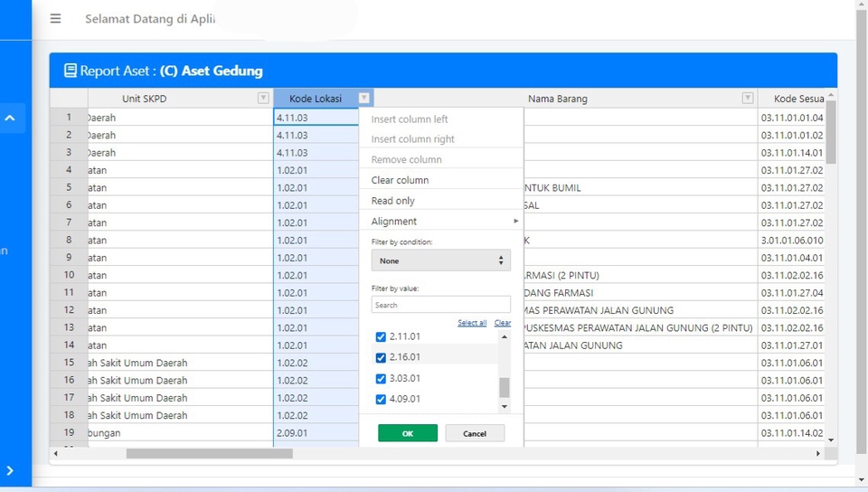Click the 'NTUK BUMIL' cell in row 5
The width and height of the screenshot is (868, 492).
pos(640,187)
